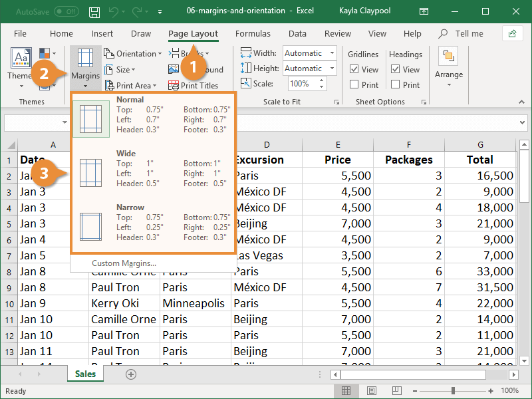Switch to the View tab
532x399 pixels.
(x=377, y=34)
